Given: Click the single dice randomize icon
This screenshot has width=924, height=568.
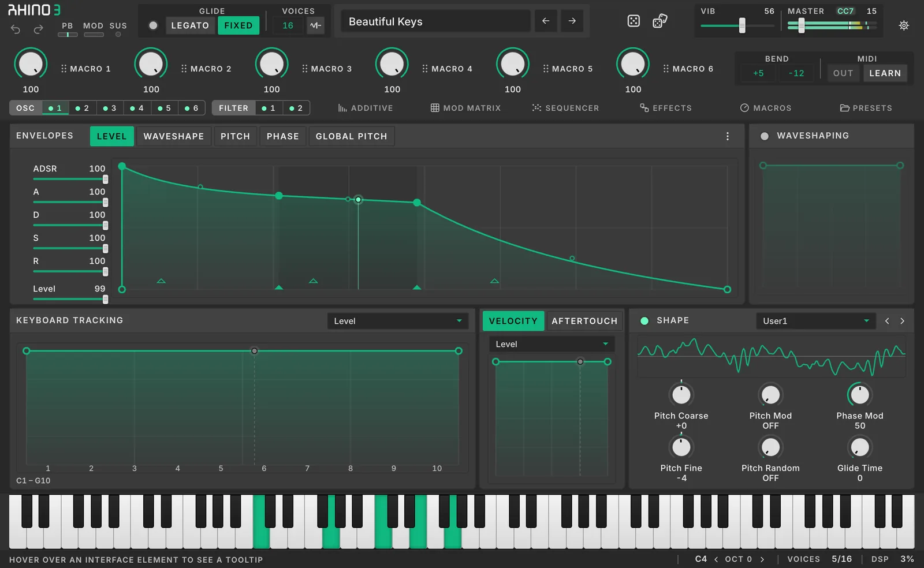Looking at the screenshot, I should [634, 21].
